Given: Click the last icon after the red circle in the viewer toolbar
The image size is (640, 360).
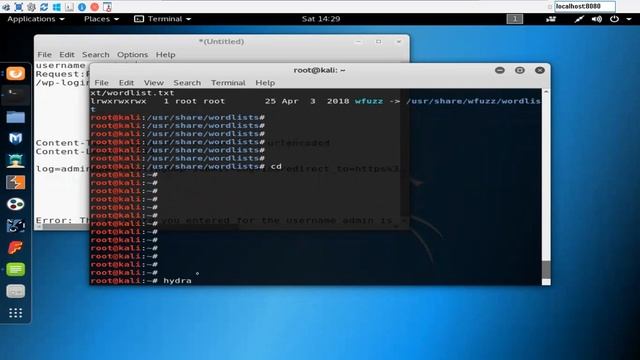Looking at the screenshot, I should 107,7.
